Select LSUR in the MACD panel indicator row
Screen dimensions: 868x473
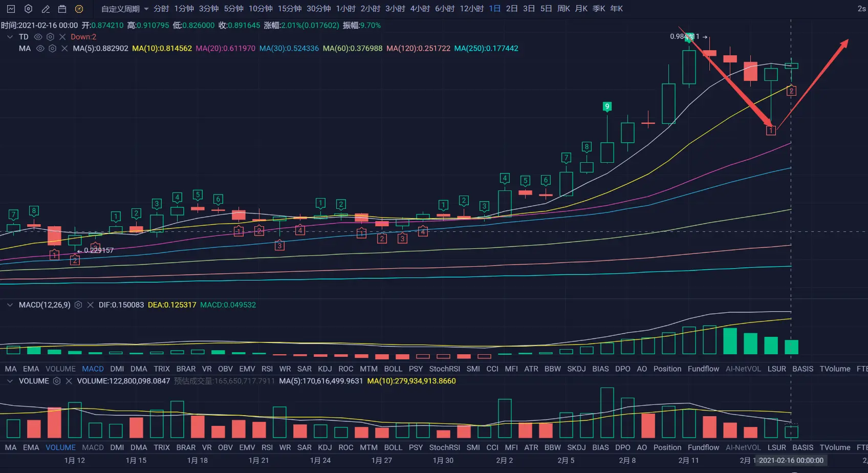(776, 369)
